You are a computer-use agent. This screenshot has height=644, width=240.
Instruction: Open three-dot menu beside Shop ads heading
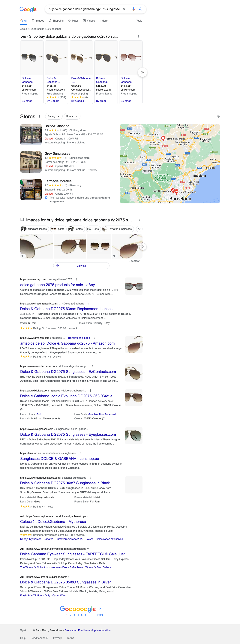[138, 37]
